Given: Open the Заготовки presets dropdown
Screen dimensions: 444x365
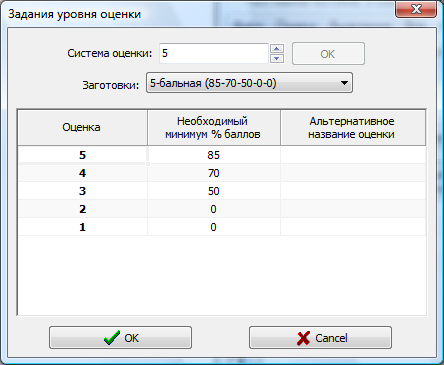Looking at the screenshot, I should click(249, 83).
